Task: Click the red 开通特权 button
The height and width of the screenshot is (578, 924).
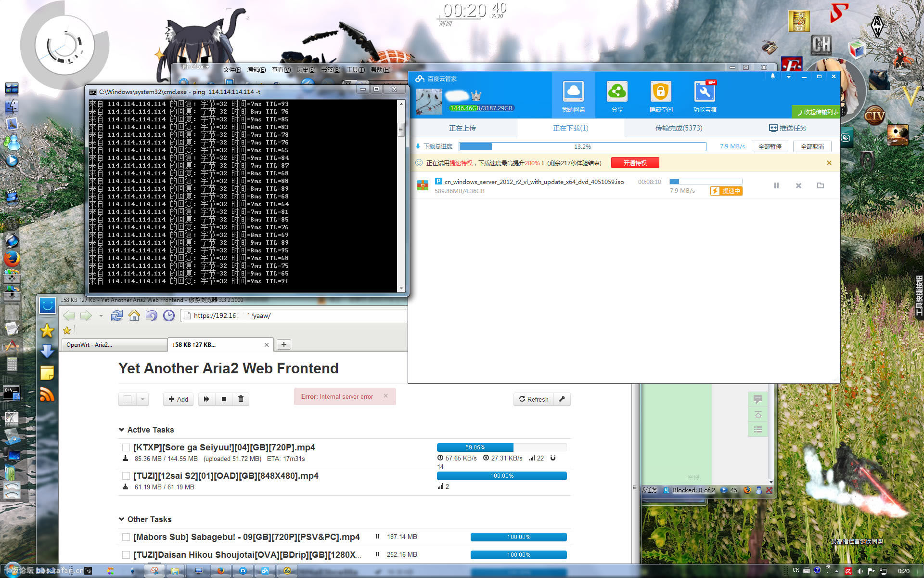Action: [x=635, y=163]
